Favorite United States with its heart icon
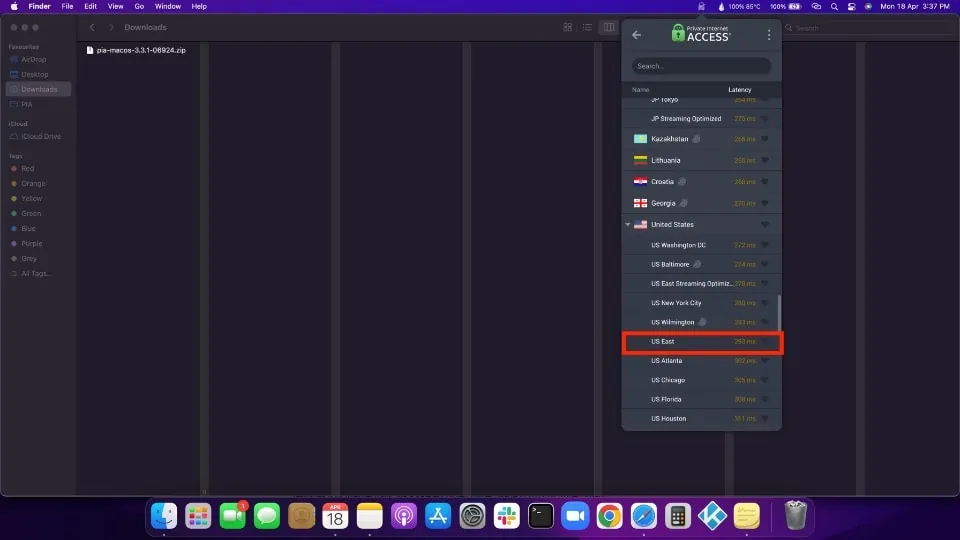The image size is (960, 540). pyautogui.click(x=765, y=225)
